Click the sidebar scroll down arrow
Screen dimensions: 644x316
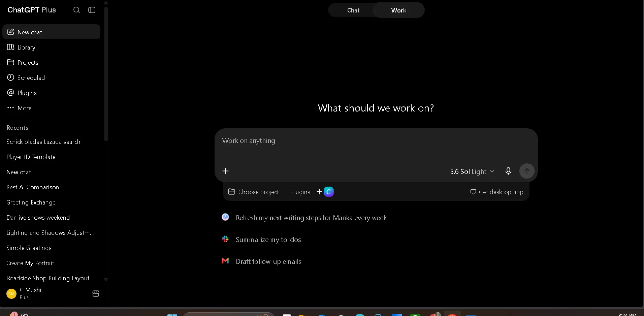(x=106, y=280)
